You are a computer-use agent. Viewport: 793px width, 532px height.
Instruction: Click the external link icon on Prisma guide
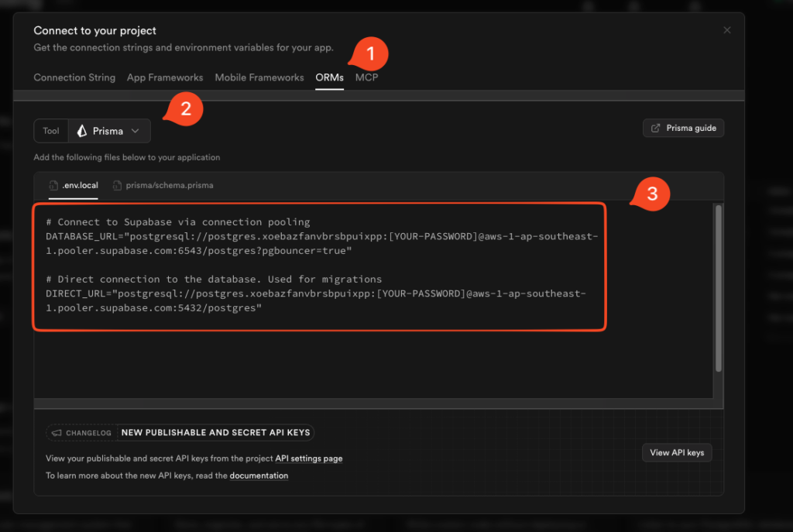[656, 128]
